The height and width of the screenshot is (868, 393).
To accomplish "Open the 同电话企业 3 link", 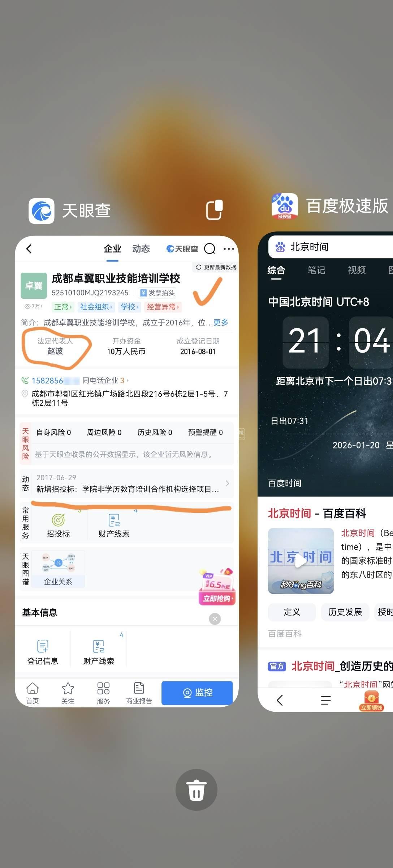I will pos(105,380).
